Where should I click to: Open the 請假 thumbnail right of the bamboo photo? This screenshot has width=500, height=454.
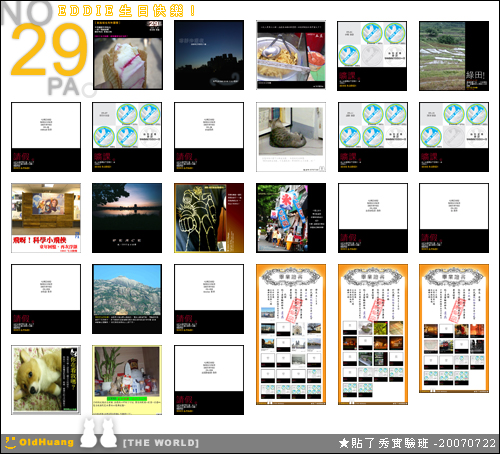pyautogui.click(x=209, y=380)
